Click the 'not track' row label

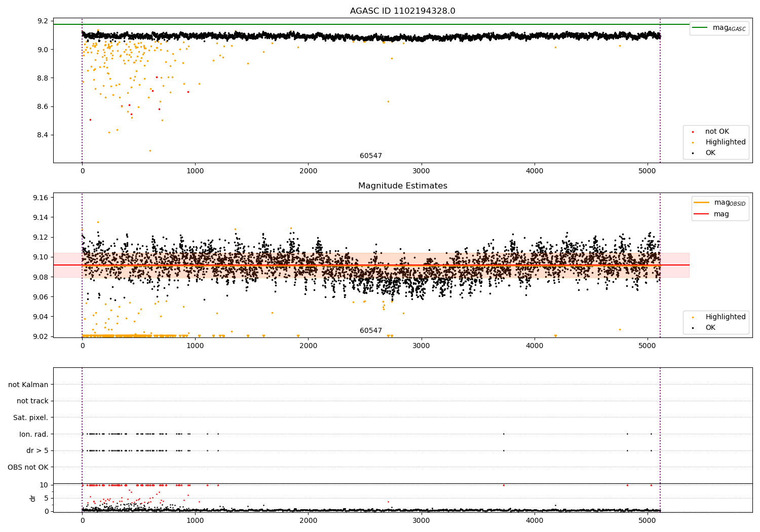[32, 401]
